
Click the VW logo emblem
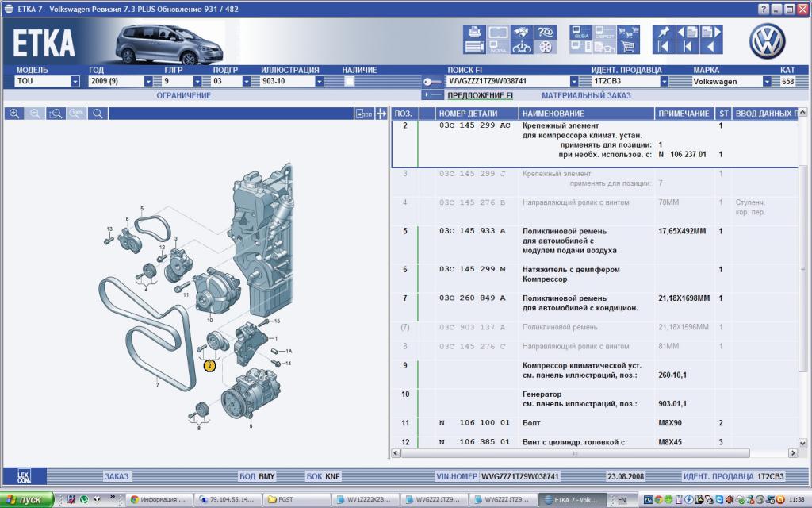tap(767, 40)
